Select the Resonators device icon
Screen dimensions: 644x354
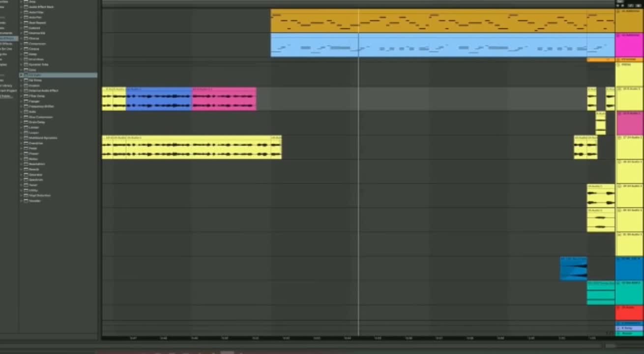[x=26, y=164]
